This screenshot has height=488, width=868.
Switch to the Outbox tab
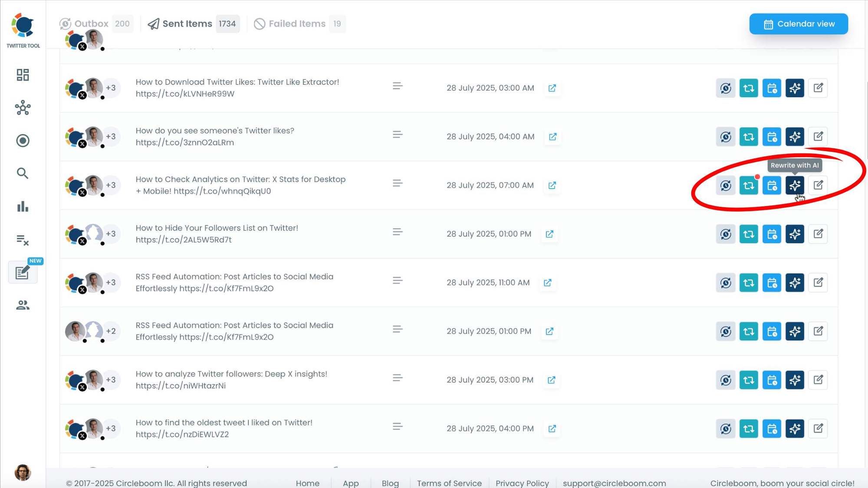tap(91, 24)
